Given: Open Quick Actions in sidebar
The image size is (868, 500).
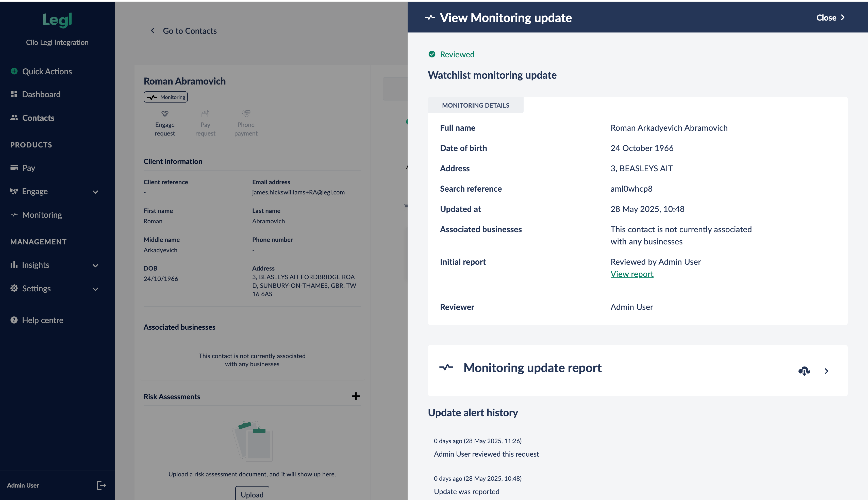Looking at the screenshot, I should tap(47, 71).
